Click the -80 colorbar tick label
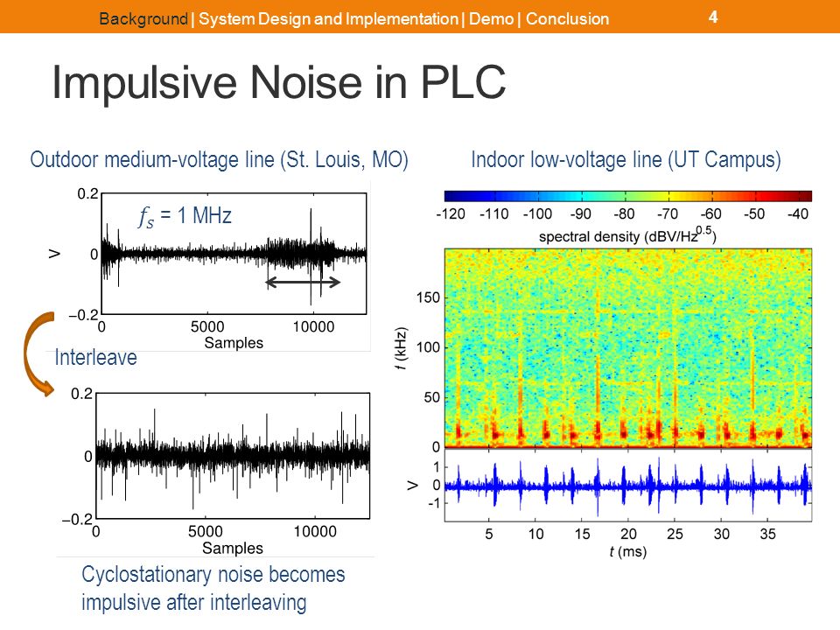The width and height of the screenshot is (840, 630). pos(624,213)
